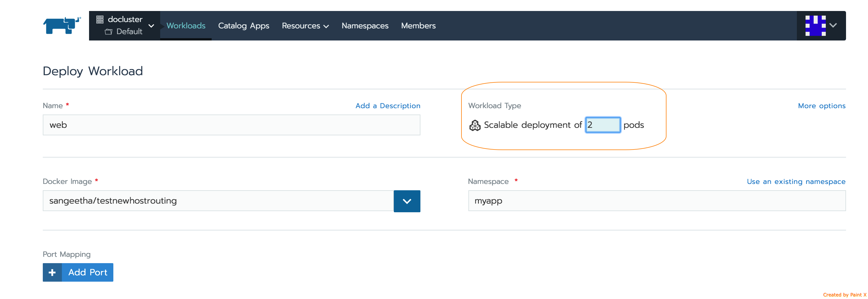Click the Scalable deployment of text
Viewport: 868px width, 299px height.
click(x=533, y=125)
